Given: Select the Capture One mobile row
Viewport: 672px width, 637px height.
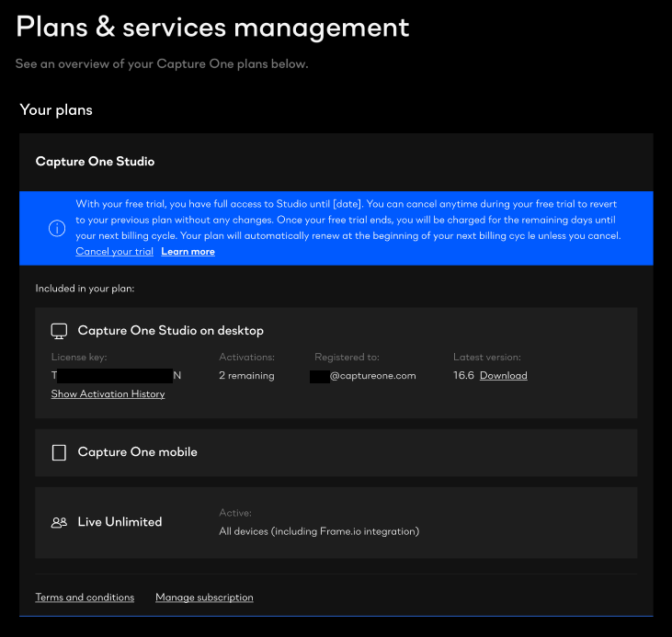Looking at the screenshot, I should tap(336, 452).
